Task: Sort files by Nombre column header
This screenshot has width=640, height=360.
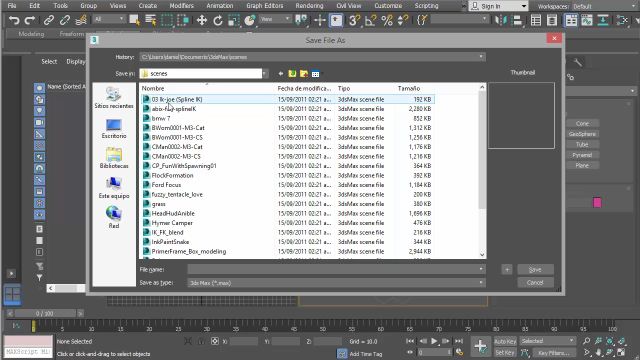Action: click(x=153, y=88)
